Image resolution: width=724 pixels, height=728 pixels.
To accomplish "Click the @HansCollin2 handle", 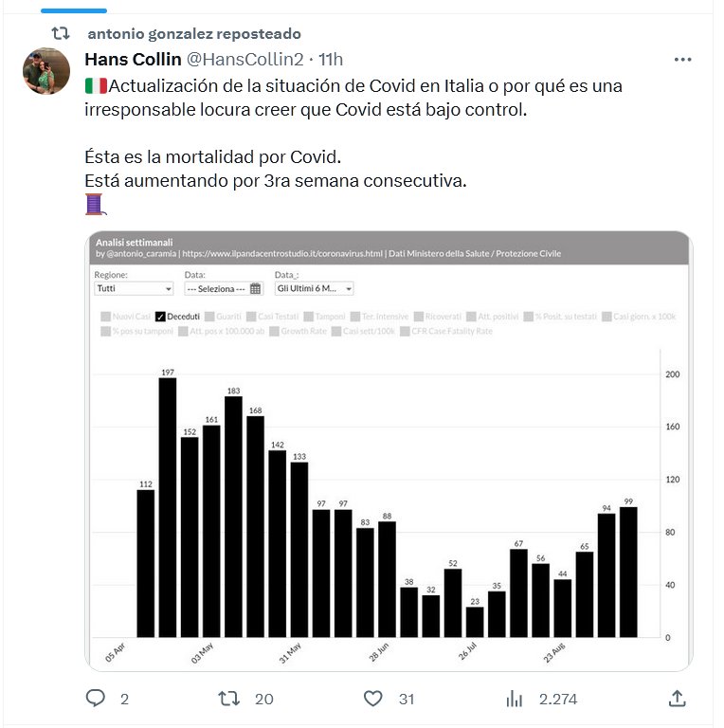I will 245,60.
